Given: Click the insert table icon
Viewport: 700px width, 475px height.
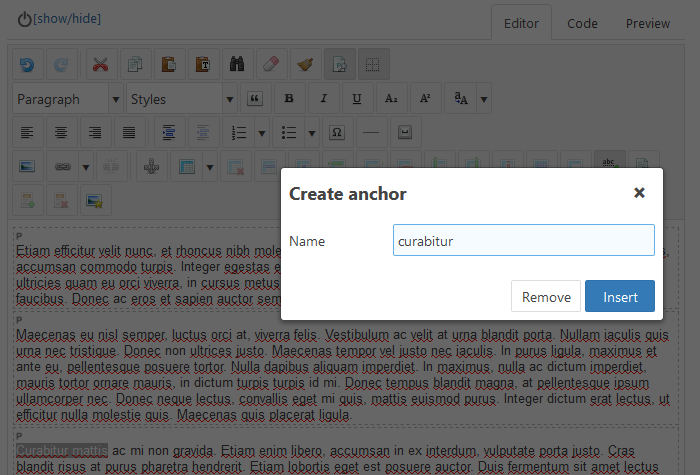Looking at the screenshot, I should pos(187,167).
